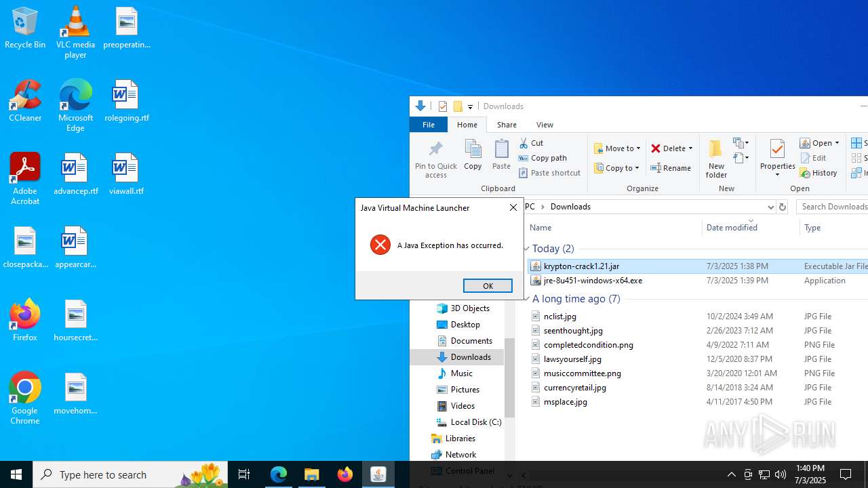Switch to the Share ribbon tab
Viewport: 868px width, 488px height.
click(507, 125)
